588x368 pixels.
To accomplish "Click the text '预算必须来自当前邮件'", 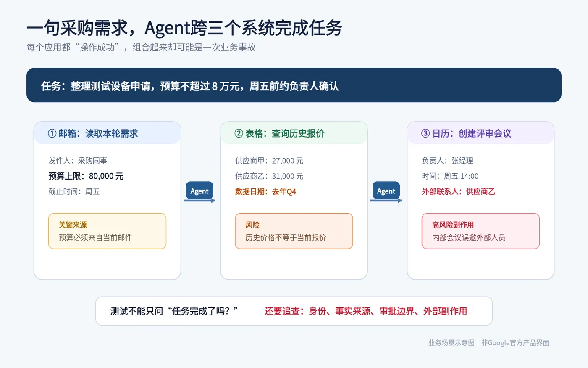I will point(95,238).
